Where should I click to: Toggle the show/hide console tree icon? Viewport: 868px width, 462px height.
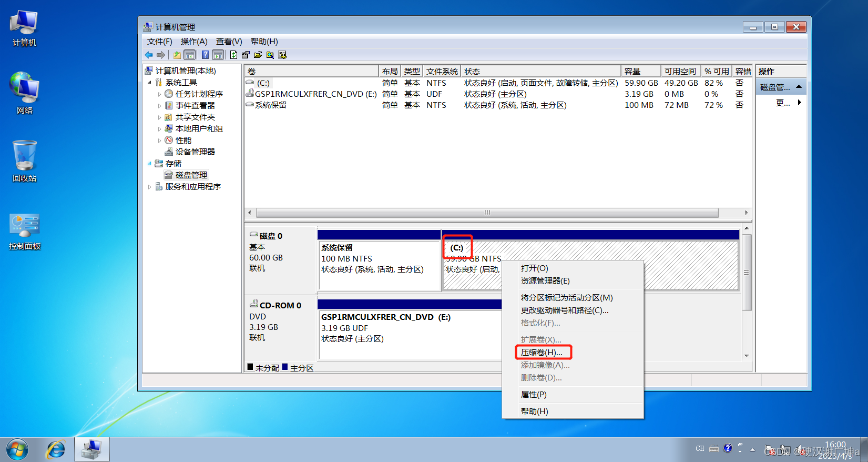click(x=189, y=55)
